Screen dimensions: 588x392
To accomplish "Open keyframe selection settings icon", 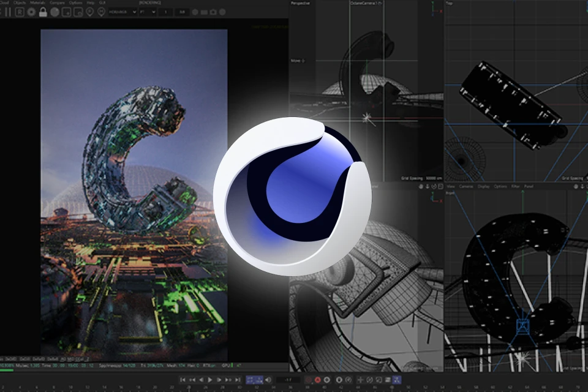I will (326, 380).
